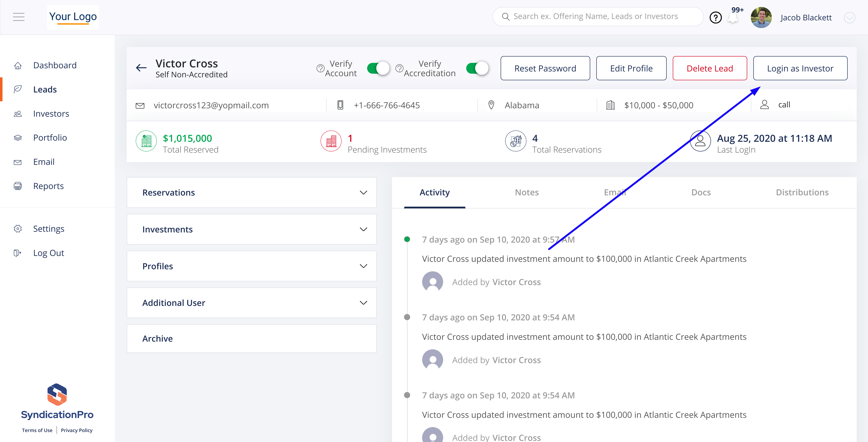
Task: Click the Verify Accreditation help icon
Action: tap(399, 68)
